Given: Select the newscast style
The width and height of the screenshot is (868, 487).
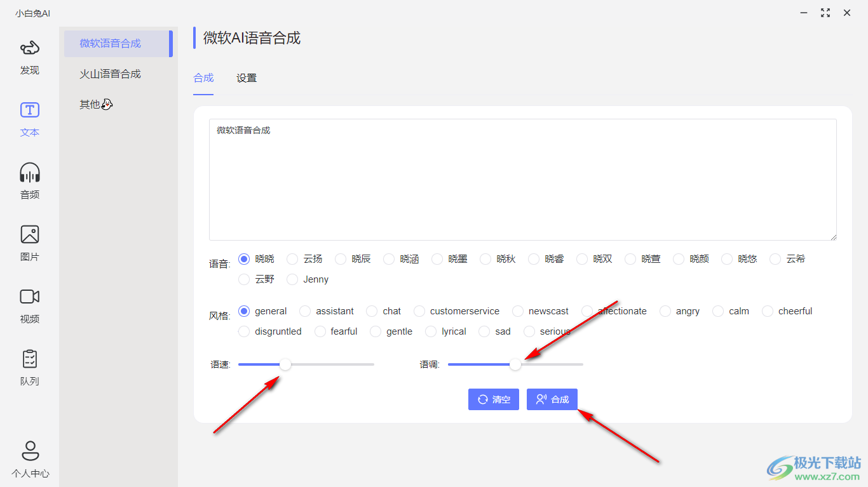Looking at the screenshot, I should (x=541, y=311).
